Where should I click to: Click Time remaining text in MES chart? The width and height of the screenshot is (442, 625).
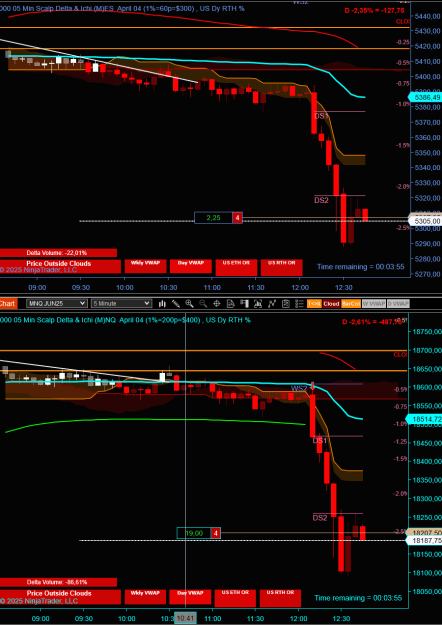[x=360, y=267]
